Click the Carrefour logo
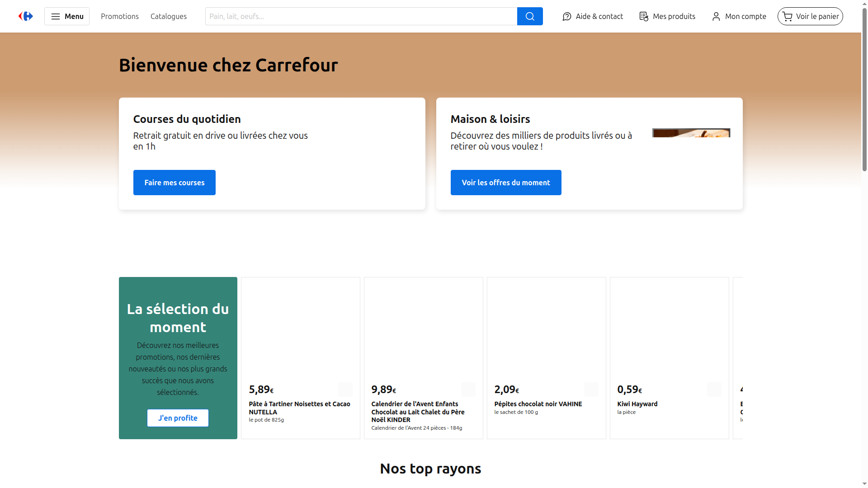Viewport: 868px width, 488px height. point(25,16)
